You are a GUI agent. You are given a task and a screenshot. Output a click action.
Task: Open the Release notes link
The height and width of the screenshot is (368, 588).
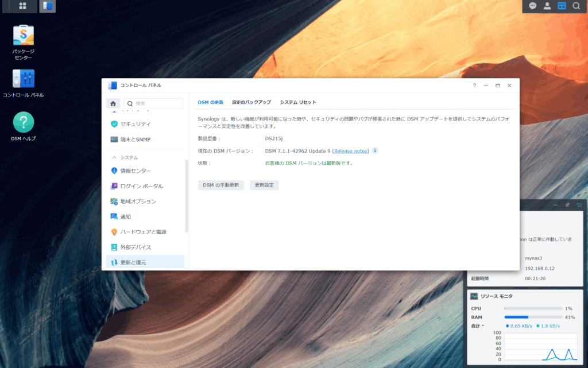(x=351, y=151)
